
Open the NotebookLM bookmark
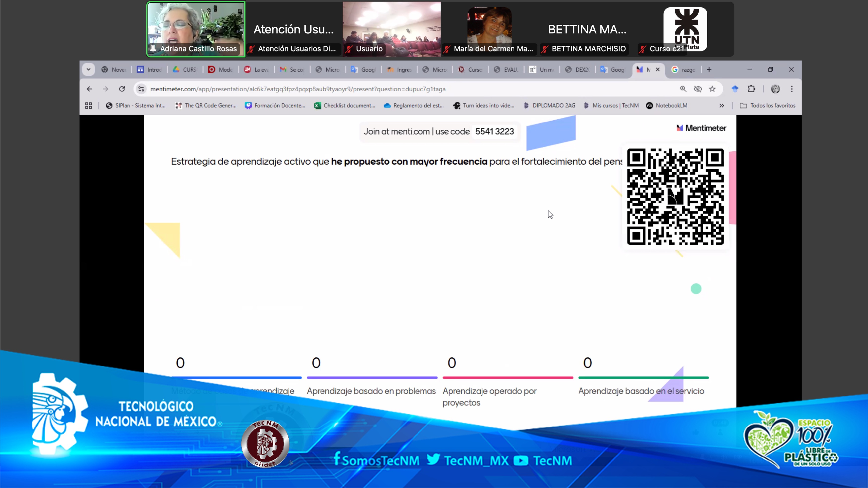[667, 106]
